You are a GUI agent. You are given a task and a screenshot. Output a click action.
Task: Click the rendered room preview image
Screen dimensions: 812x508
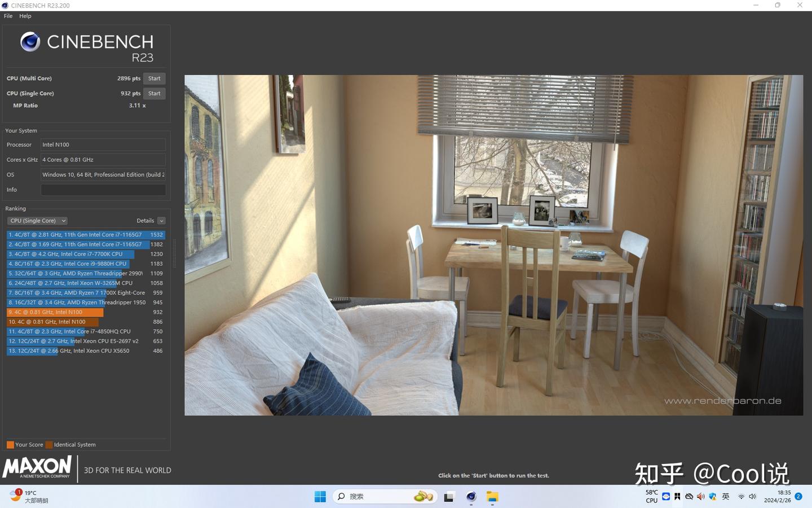(493, 246)
